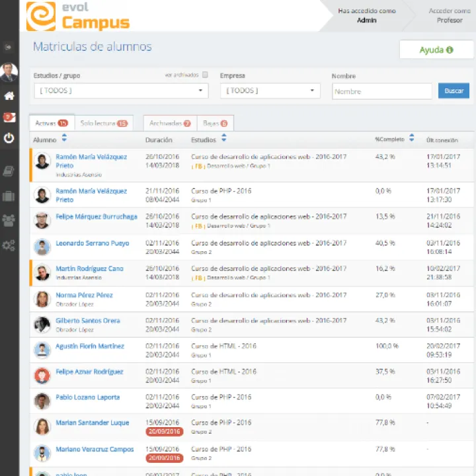The image size is (476, 476).
Task: Switch to the Archivadas tab
Action: click(x=170, y=123)
